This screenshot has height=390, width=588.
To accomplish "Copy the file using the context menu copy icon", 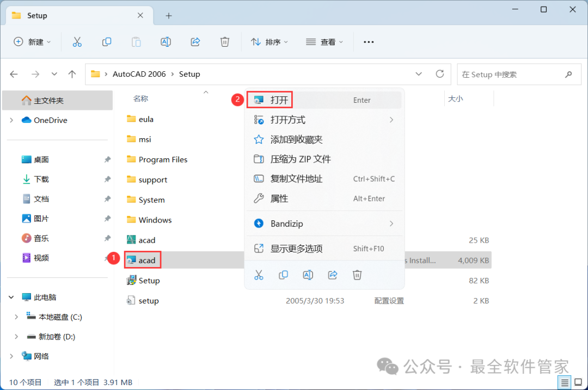I will [284, 275].
